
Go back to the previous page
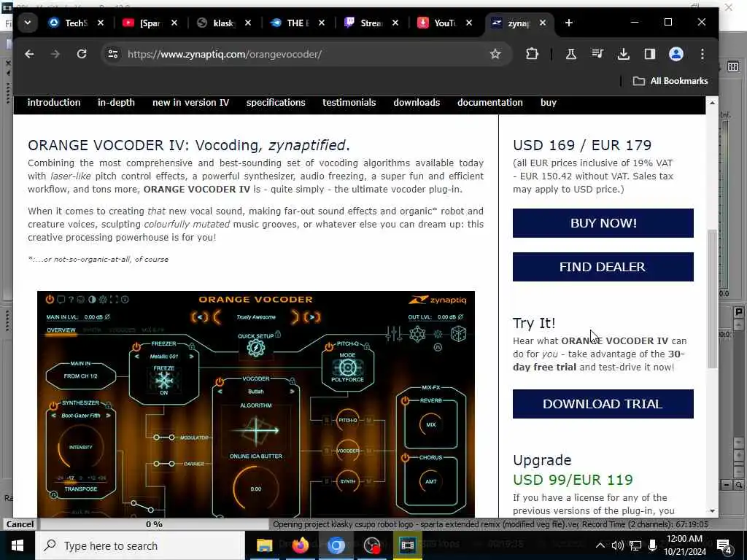(x=29, y=54)
